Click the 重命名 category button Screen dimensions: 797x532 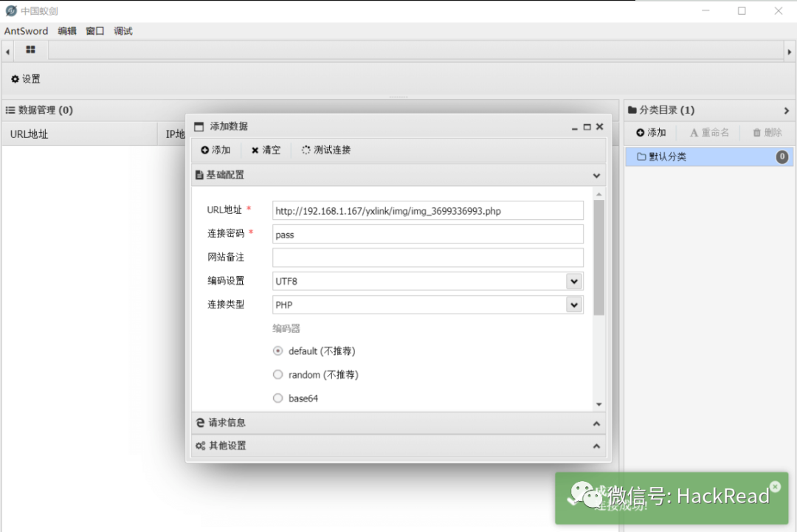click(x=710, y=133)
